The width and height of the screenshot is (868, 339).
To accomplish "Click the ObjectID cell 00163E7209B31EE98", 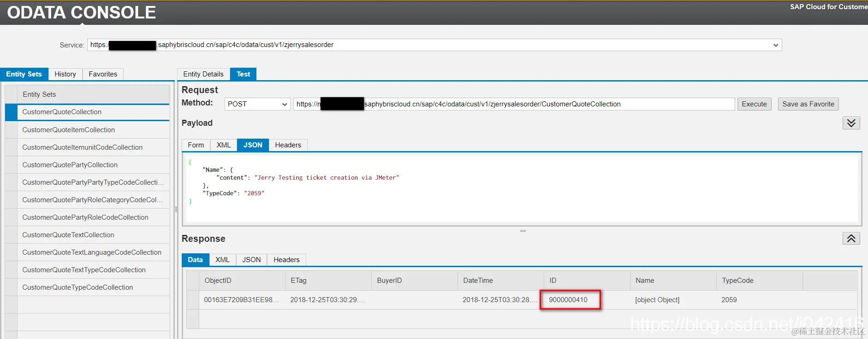I will pyautogui.click(x=241, y=300).
